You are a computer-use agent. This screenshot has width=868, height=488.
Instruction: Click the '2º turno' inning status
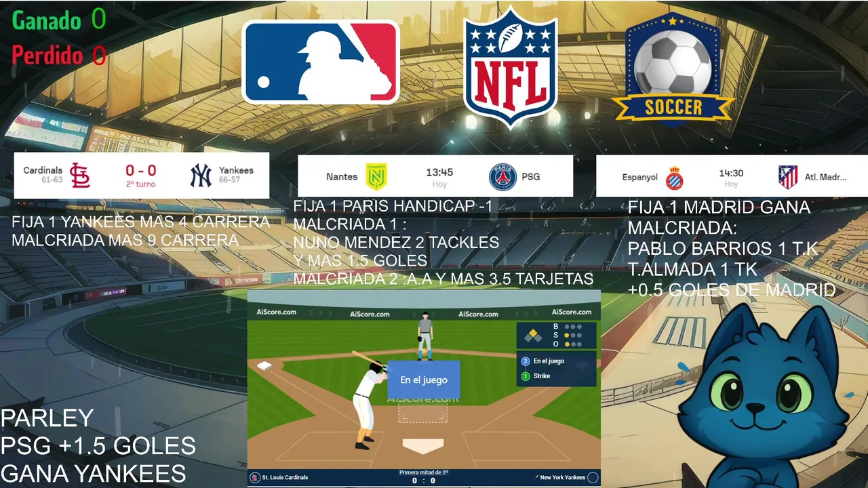coord(140,184)
